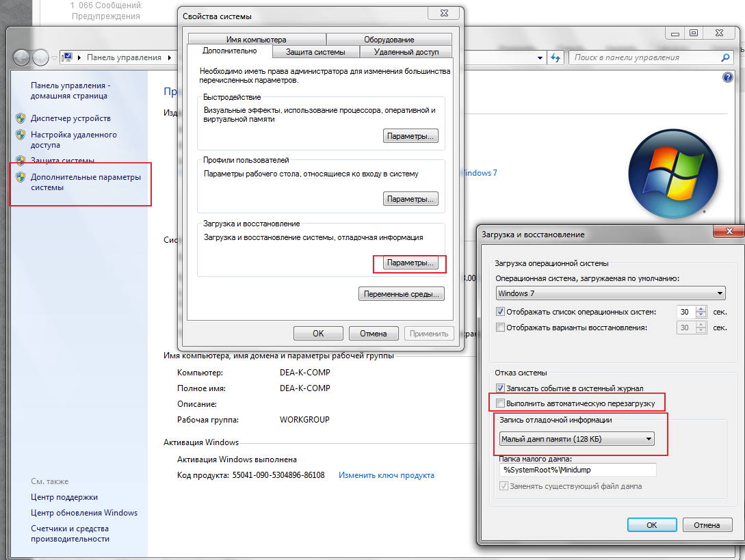Select the Дополнительно tab
Image resolution: width=745 pixels, height=560 pixels.
coord(229,51)
